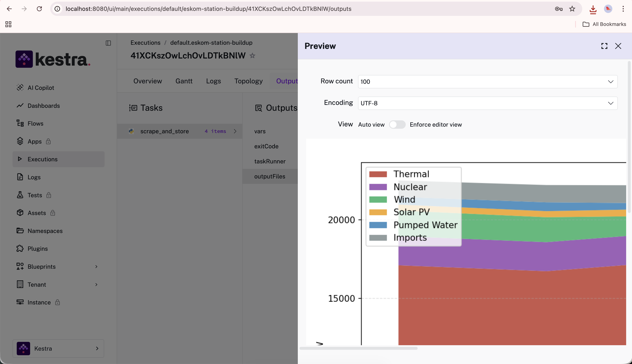Collapse the sidebar with the panel icon
The height and width of the screenshot is (364, 632).
pyautogui.click(x=108, y=43)
